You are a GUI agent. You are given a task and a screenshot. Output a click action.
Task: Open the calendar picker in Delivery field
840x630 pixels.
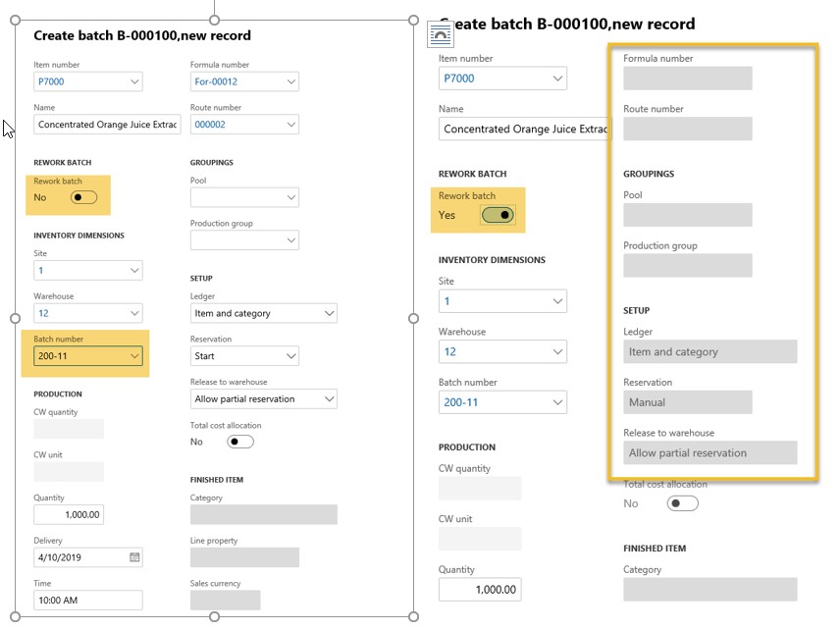134,557
